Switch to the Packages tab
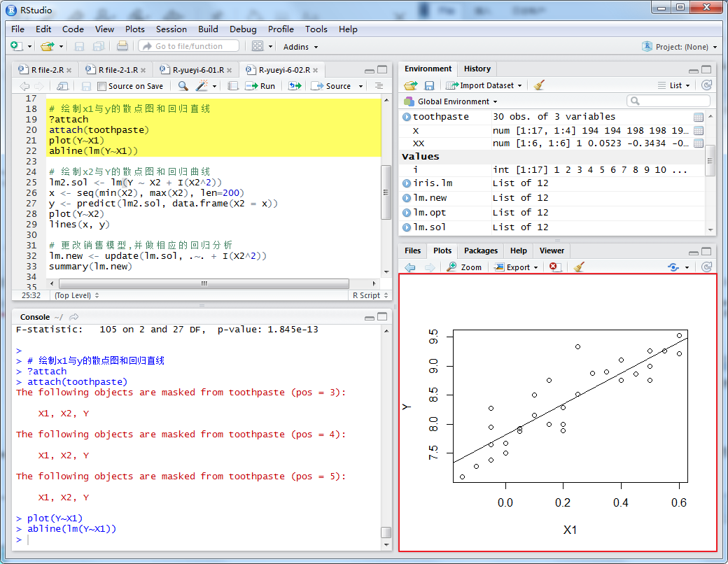The height and width of the screenshot is (564, 728). pyautogui.click(x=481, y=251)
